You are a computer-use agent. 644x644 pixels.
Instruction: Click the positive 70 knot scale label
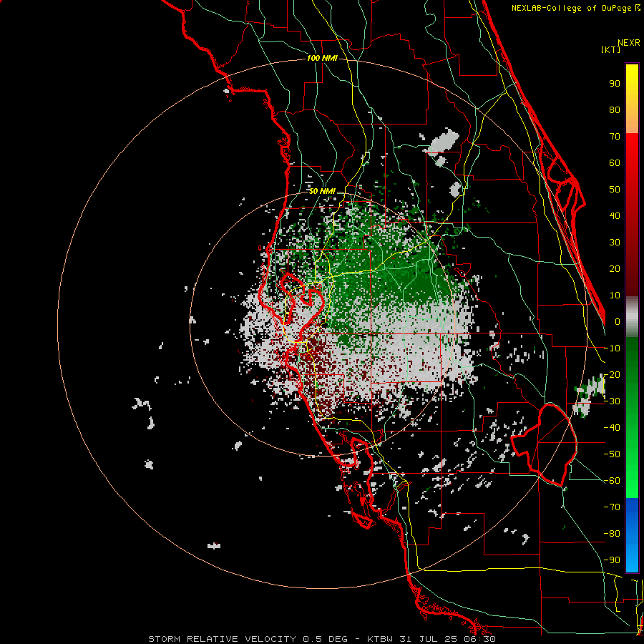click(615, 137)
